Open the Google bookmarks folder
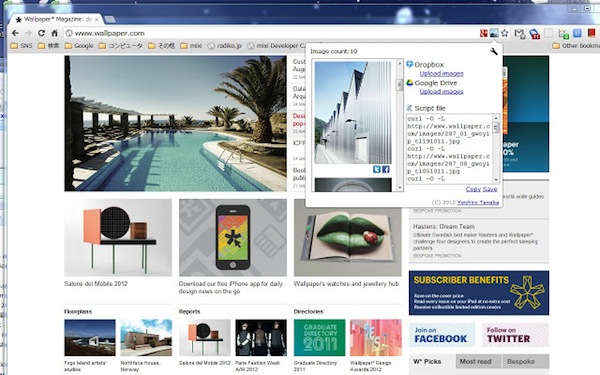This screenshot has width=600, height=375. 79,46
